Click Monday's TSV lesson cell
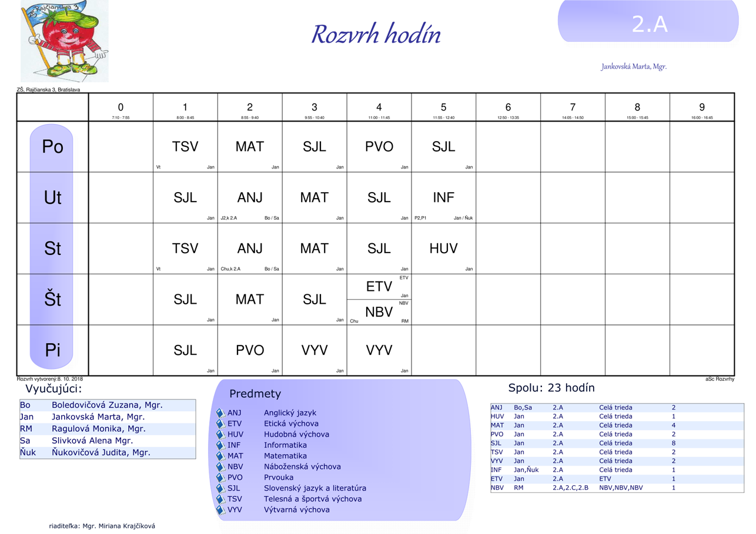Screen dimensions: 756x534 point(185,147)
